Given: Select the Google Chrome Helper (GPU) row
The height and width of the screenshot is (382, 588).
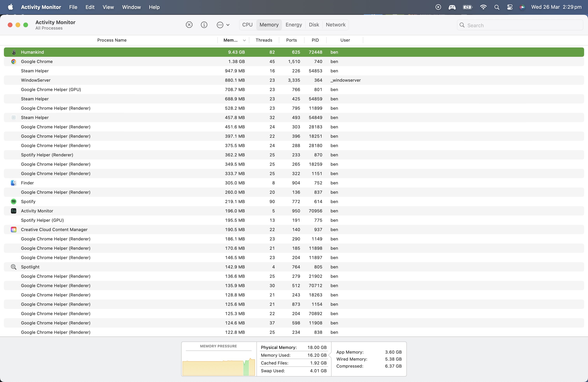Looking at the screenshot, I should (294, 89).
